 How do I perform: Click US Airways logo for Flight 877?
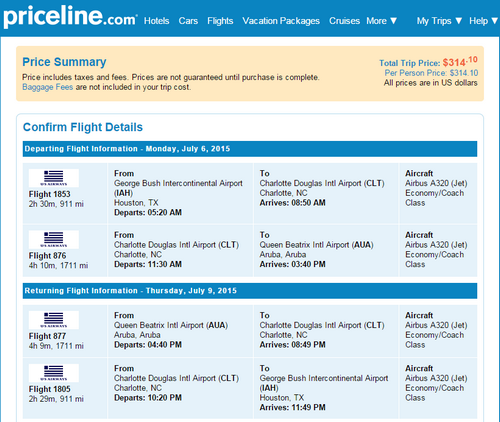coord(54,320)
